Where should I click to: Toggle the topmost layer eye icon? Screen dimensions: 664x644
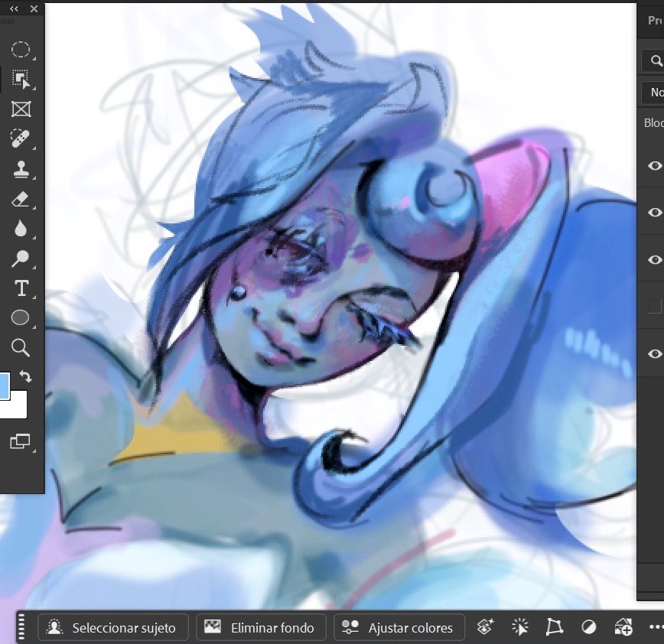(x=655, y=165)
